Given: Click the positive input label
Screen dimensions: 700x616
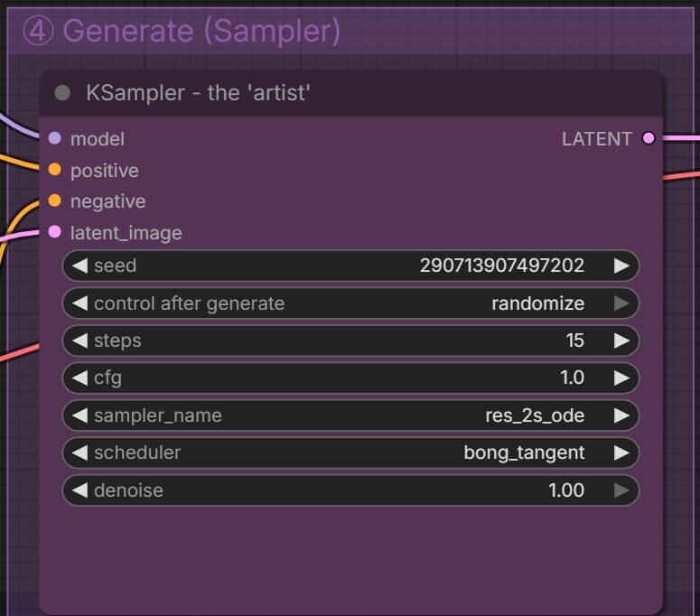Looking at the screenshot, I should tap(105, 171).
